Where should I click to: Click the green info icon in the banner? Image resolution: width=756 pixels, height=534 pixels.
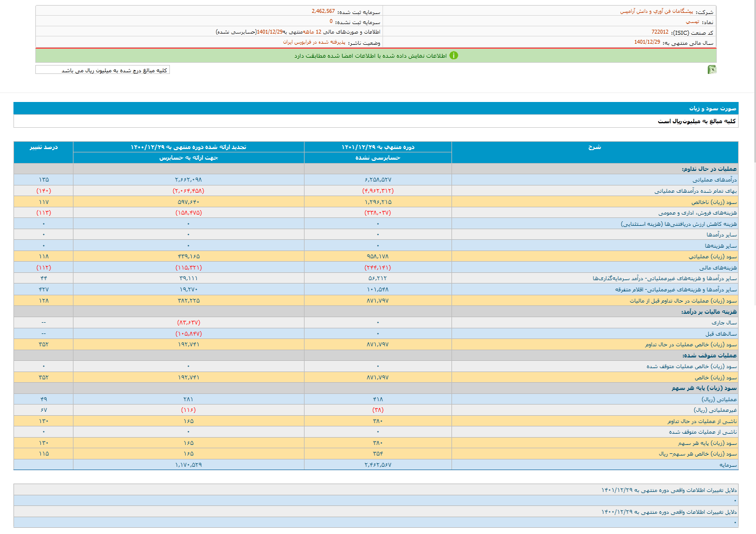tap(454, 55)
